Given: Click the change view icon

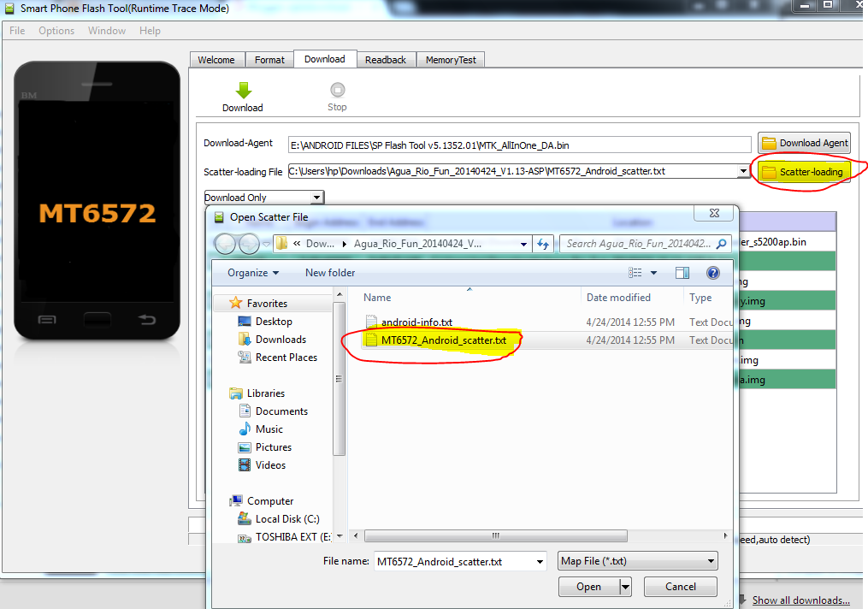Looking at the screenshot, I should pos(635,272).
